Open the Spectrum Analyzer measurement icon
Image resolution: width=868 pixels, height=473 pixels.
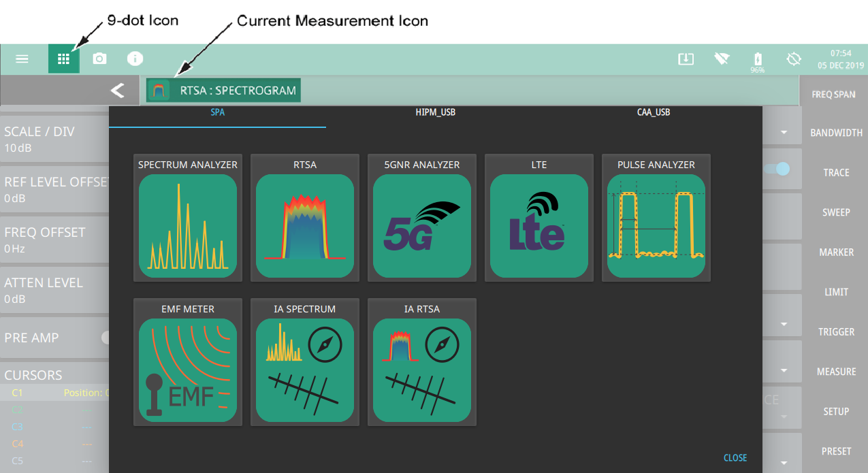coord(188,226)
